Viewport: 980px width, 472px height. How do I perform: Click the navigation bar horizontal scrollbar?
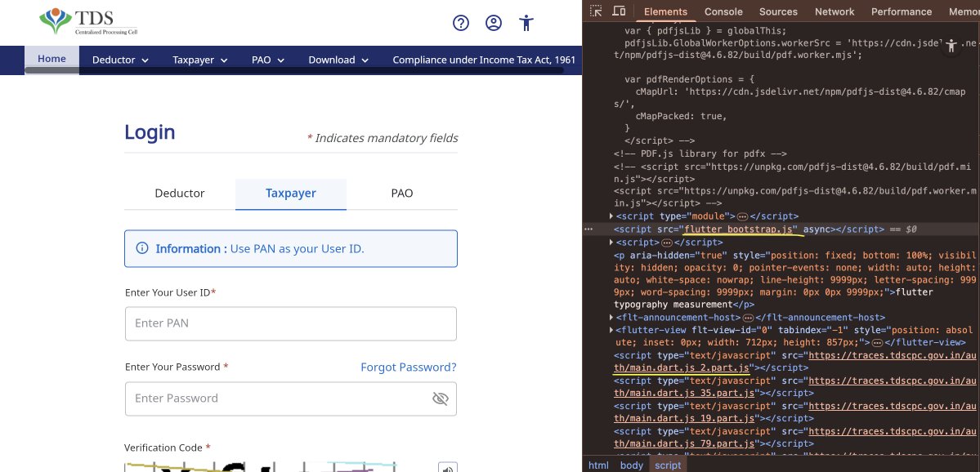click(293, 70)
